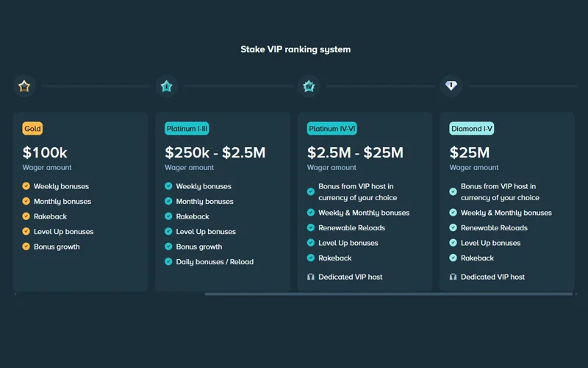This screenshot has width=588, height=368.
Task: Click checkmark beside Platinum I-III Monthly bonuses
Action: click(168, 201)
